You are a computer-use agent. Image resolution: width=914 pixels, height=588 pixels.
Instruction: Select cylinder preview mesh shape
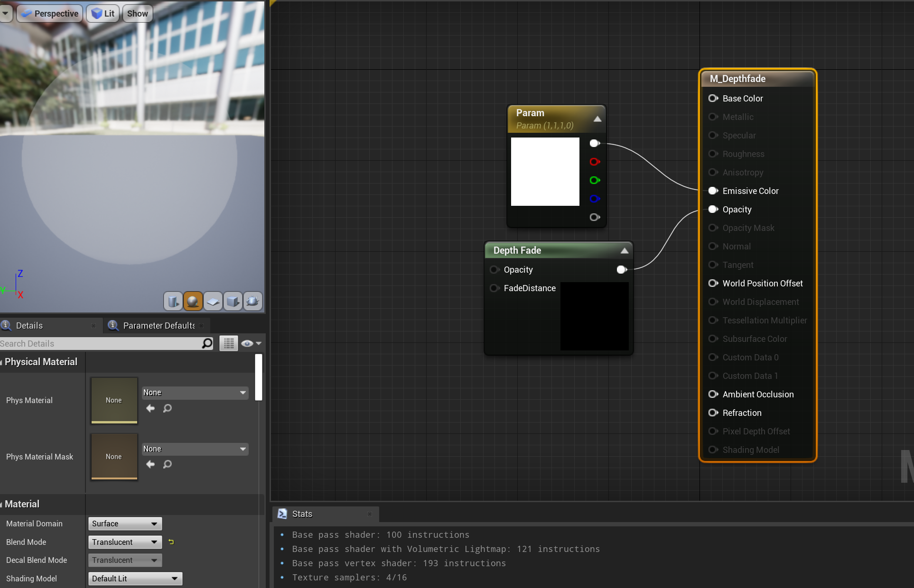click(173, 301)
